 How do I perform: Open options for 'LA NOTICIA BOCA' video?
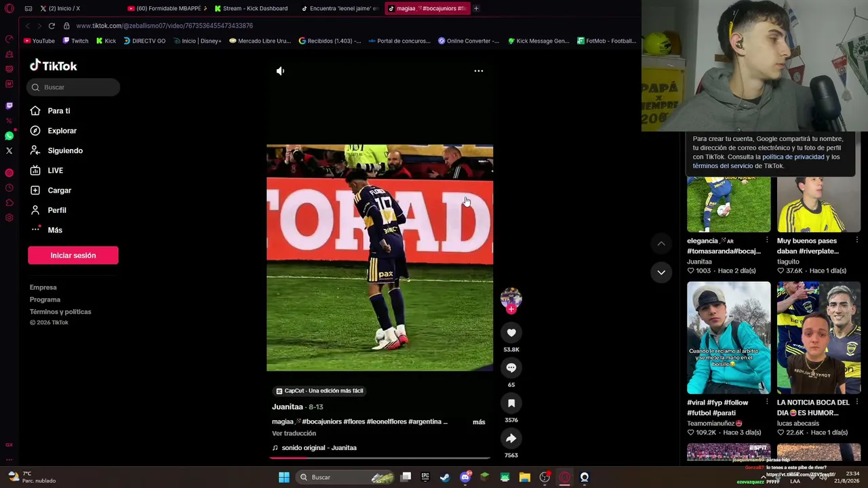pyautogui.click(x=857, y=403)
